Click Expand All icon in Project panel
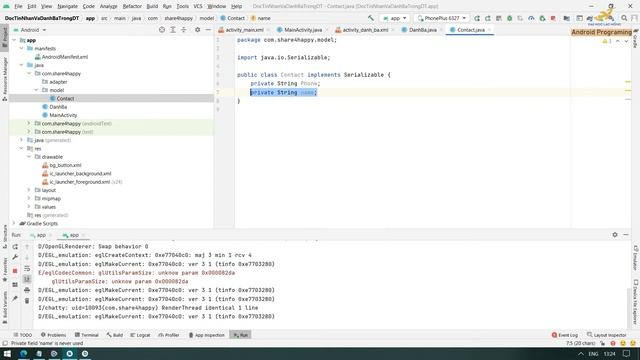The image size is (640, 360). point(173,30)
